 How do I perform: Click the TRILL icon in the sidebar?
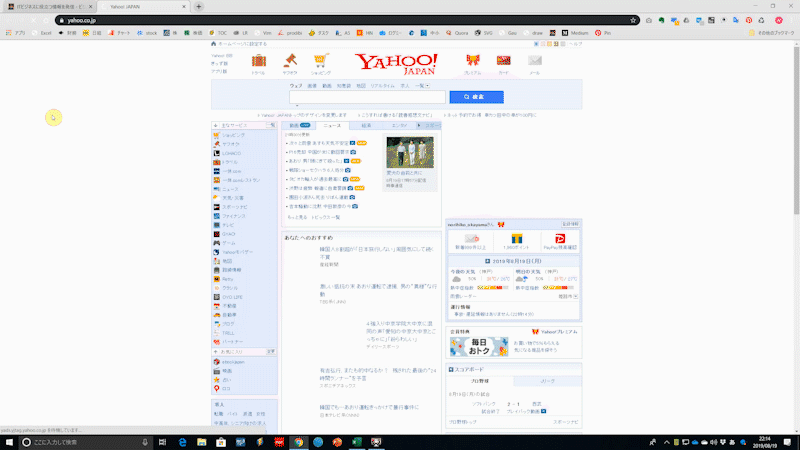[x=217, y=333]
